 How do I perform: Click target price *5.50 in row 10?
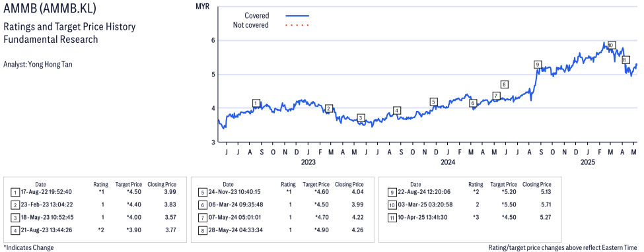click(509, 205)
